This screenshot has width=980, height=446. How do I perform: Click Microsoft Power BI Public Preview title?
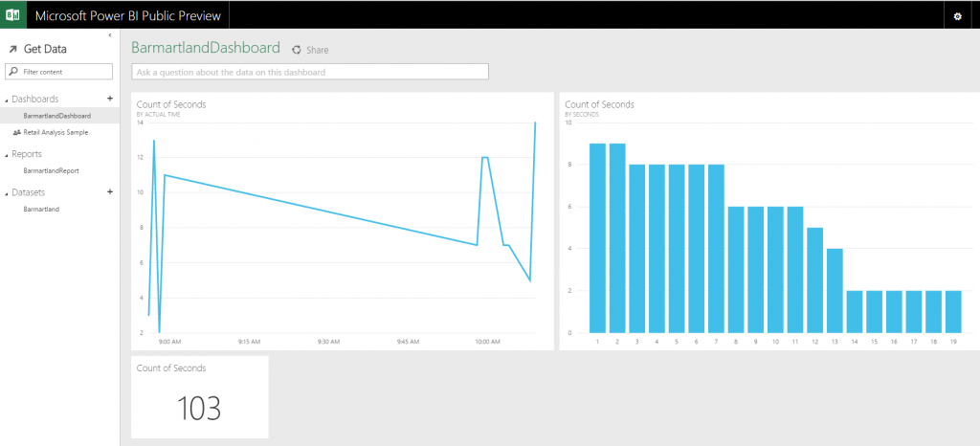click(x=128, y=15)
